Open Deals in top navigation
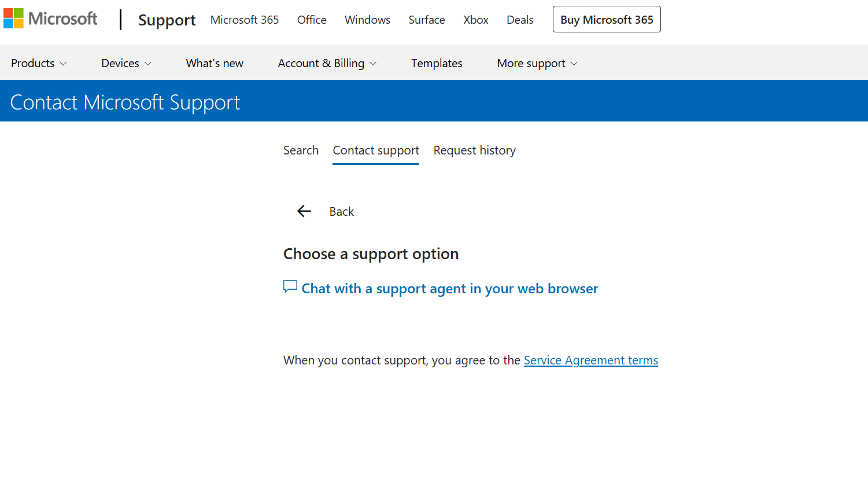This screenshot has height=494, width=868. [520, 20]
